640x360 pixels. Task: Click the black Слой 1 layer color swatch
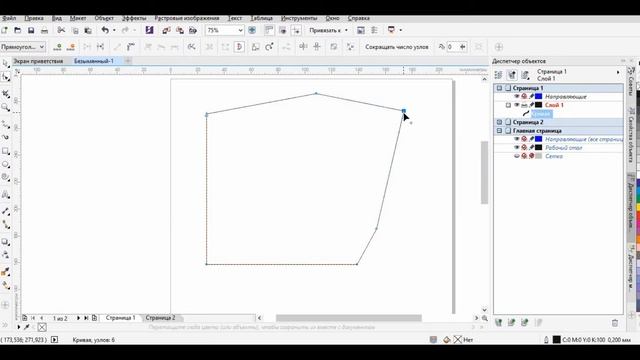pos(538,105)
